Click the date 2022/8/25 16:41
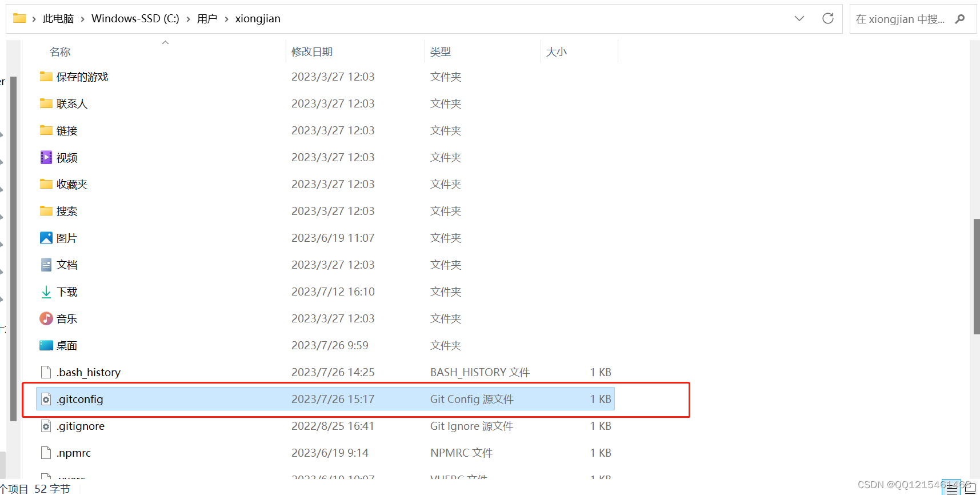 333,426
